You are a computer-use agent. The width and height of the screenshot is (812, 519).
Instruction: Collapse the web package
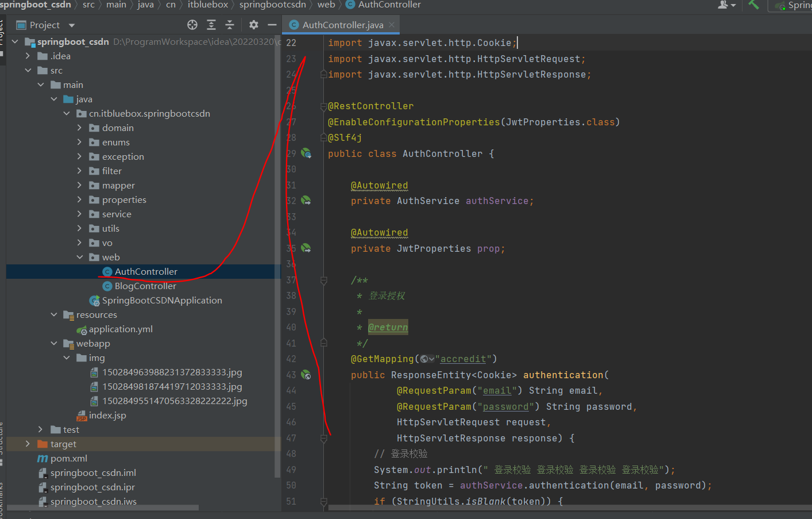click(x=79, y=257)
